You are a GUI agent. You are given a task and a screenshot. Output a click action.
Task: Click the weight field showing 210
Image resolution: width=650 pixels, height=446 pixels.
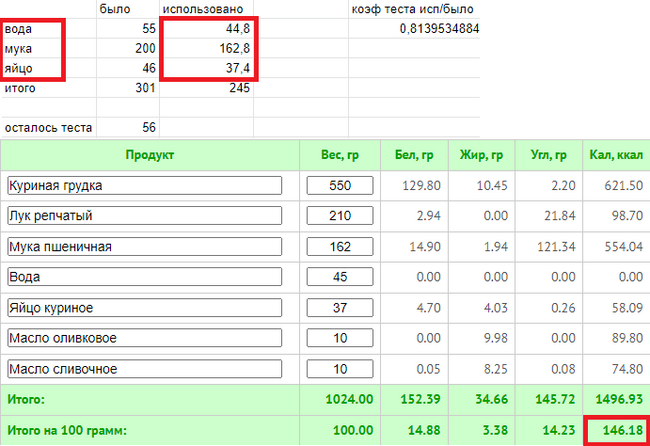click(x=340, y=216)
